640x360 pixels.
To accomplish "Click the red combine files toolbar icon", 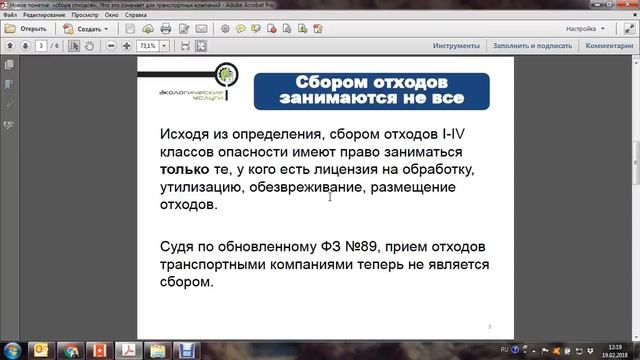I will coord(318,29).
